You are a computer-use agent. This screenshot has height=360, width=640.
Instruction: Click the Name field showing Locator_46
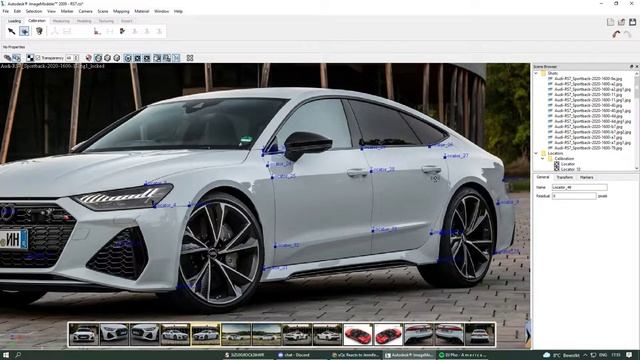pyautogui.click(x=579, y=187)
